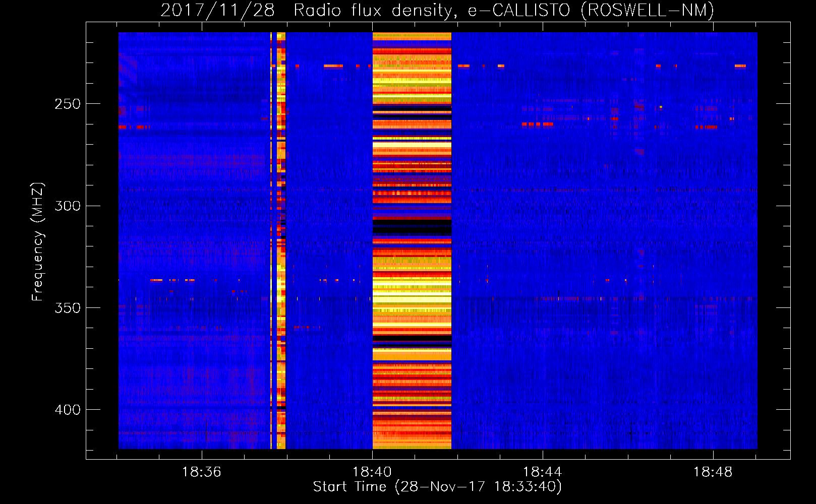The height and width of the screenshot is (504, 816).
Task: Click the 250 frequency tick label
Action: [x=68, y=104]
